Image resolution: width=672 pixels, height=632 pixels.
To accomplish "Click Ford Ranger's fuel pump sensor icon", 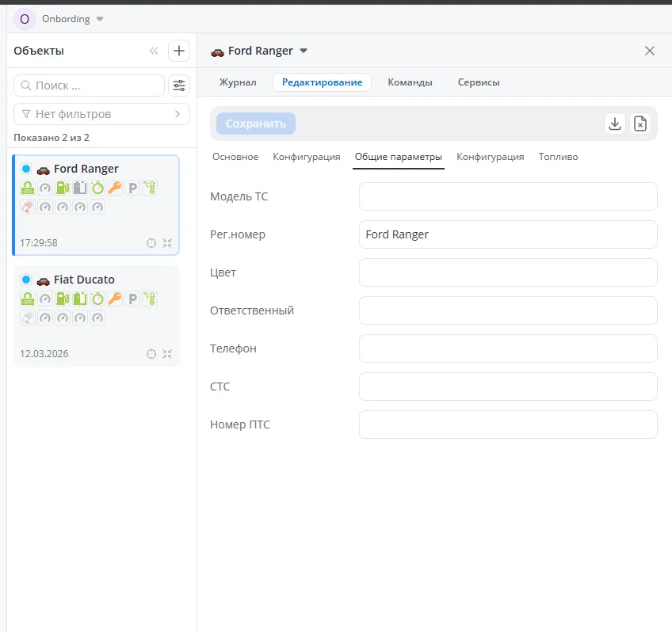I will tap(63, 188).
